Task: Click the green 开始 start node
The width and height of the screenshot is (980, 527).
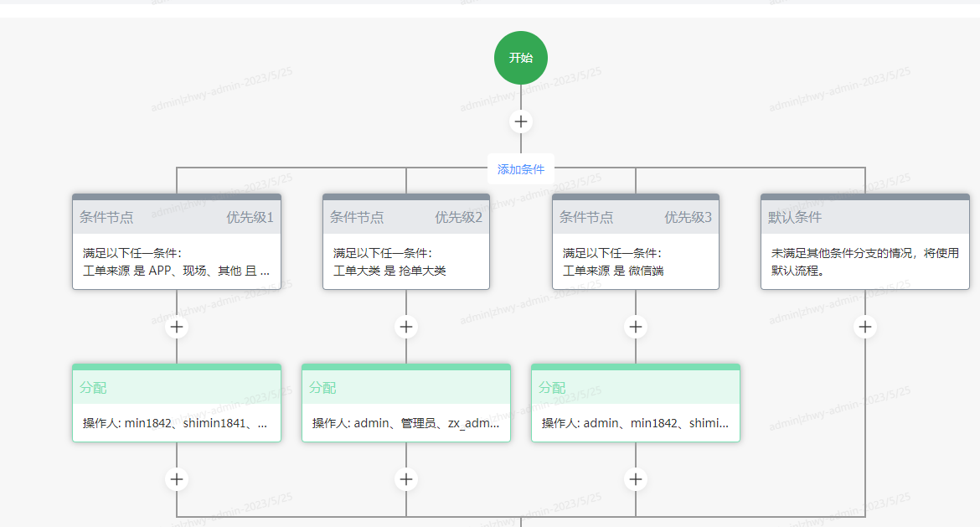Action: click(521, 58)
